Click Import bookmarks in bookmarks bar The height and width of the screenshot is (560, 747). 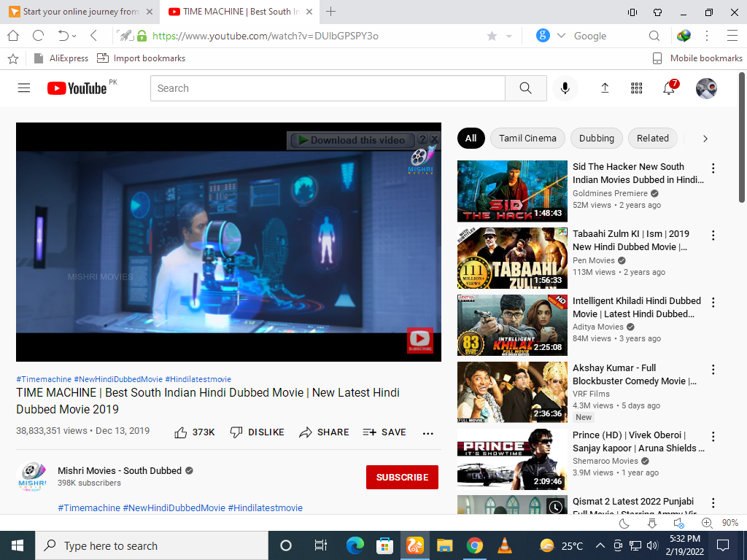(x=141, y=58)
